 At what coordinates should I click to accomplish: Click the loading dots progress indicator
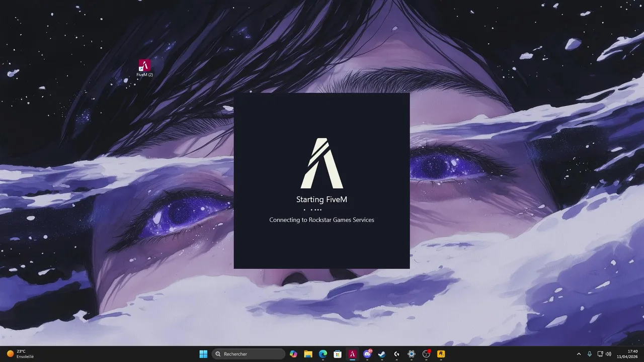312,210
